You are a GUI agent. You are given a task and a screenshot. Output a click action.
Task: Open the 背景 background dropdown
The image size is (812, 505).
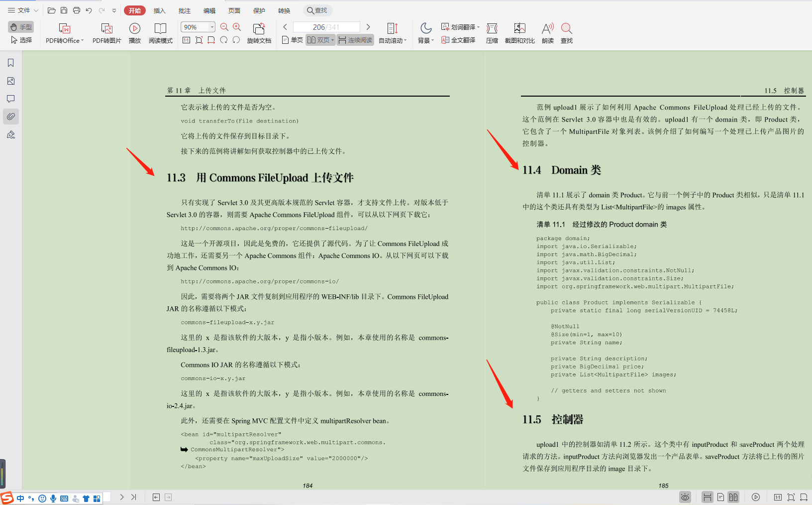(x=426, y=33)
